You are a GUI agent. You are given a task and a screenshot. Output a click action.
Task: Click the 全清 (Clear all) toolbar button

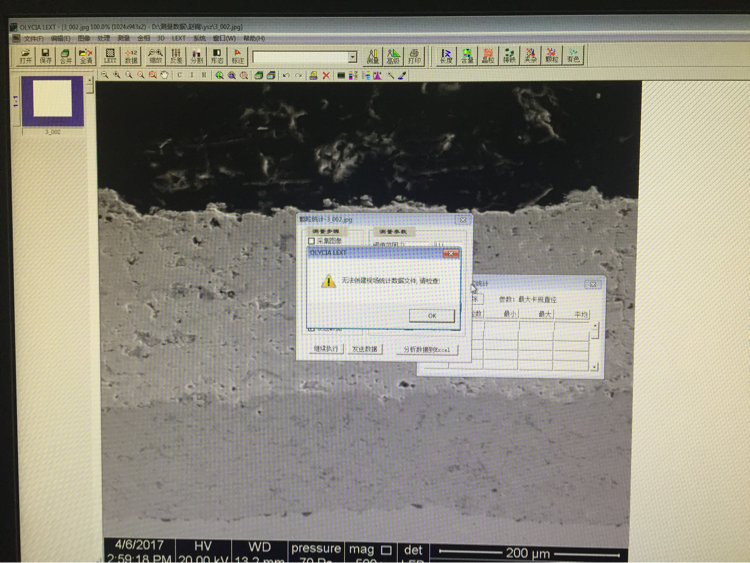[86, 56]
